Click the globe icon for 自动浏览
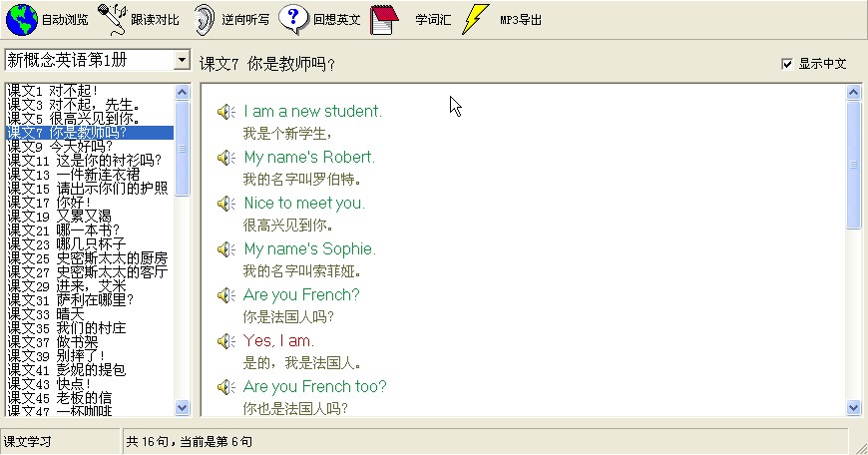The width and height of the screenshot is (868, 455). [22, 19]
